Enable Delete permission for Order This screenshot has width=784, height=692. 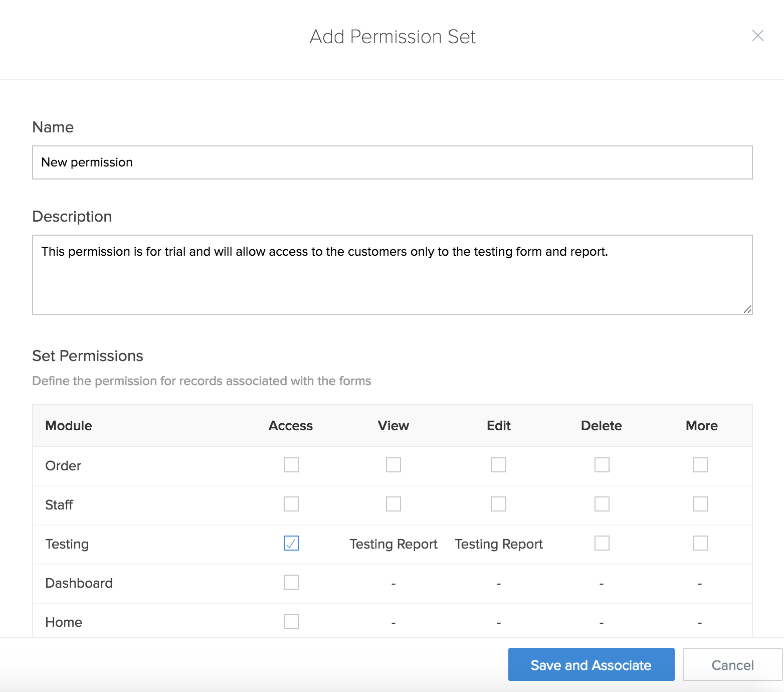pyautogui.click(x=602, y=465)
